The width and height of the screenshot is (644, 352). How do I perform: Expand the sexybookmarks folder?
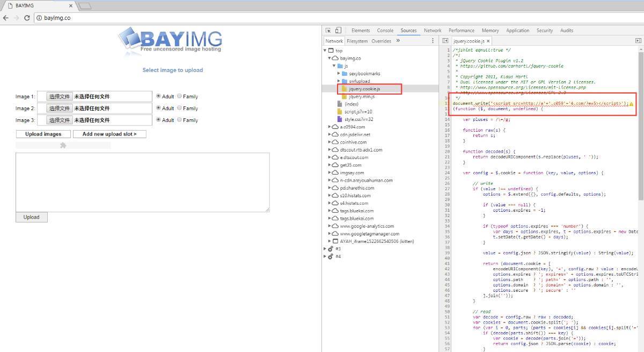[x=339, y=73]
